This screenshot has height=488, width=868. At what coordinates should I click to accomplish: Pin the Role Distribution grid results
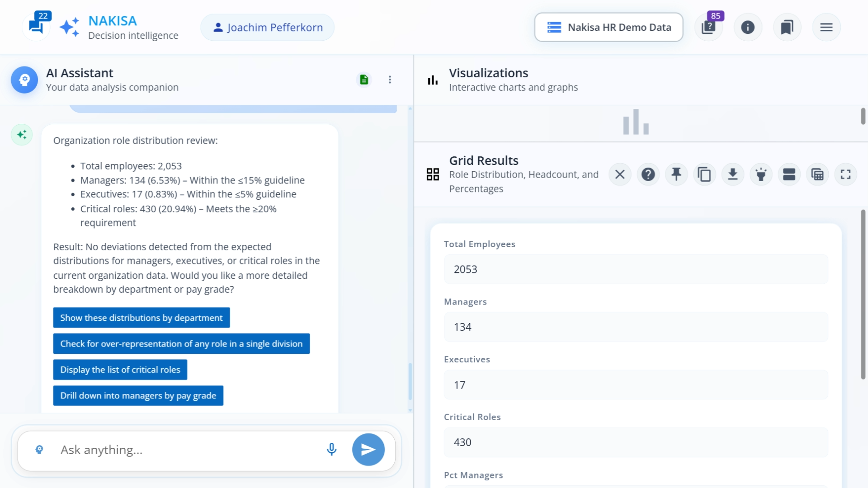click(676, 174)
